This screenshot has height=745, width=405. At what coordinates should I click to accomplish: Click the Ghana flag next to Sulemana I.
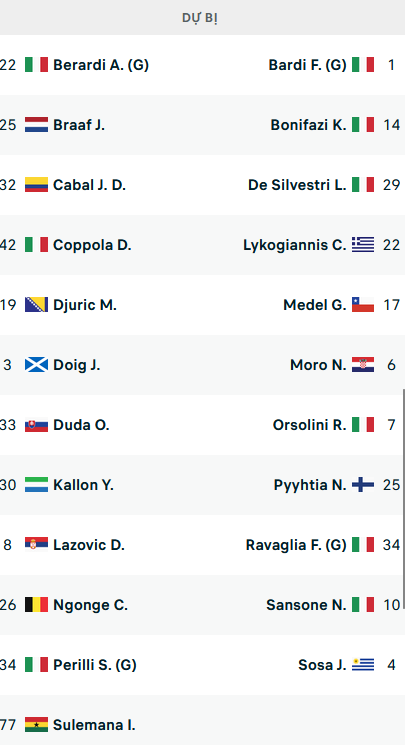point(36,725)
